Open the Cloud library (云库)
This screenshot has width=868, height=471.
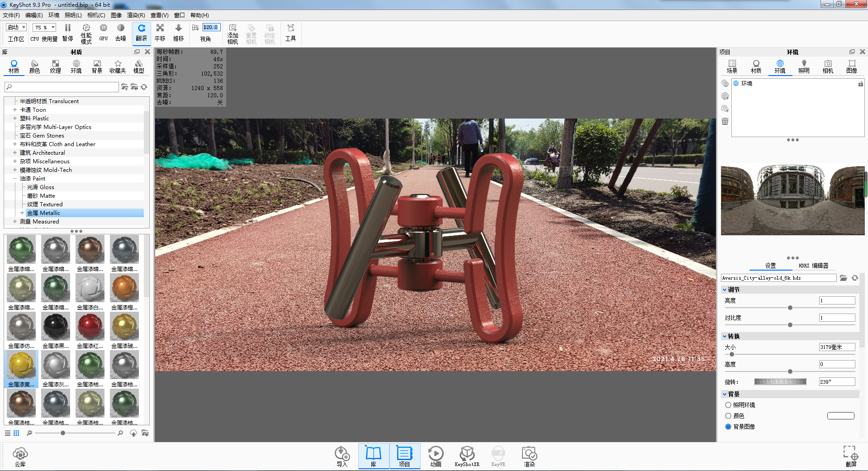coord(20,457)
